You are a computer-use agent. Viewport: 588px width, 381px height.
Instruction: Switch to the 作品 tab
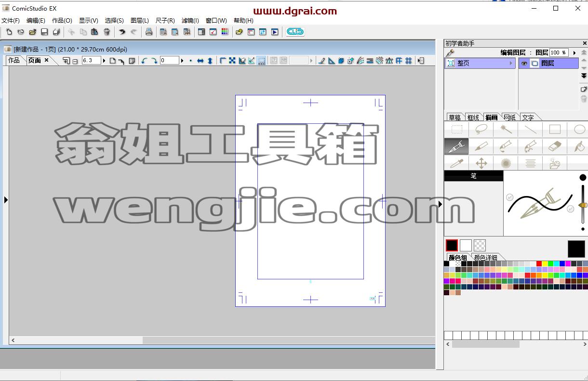(x=14, y=60)
